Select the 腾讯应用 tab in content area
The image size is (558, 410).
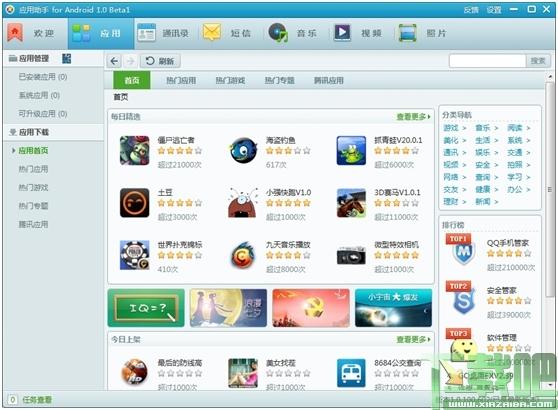(328, 80)
